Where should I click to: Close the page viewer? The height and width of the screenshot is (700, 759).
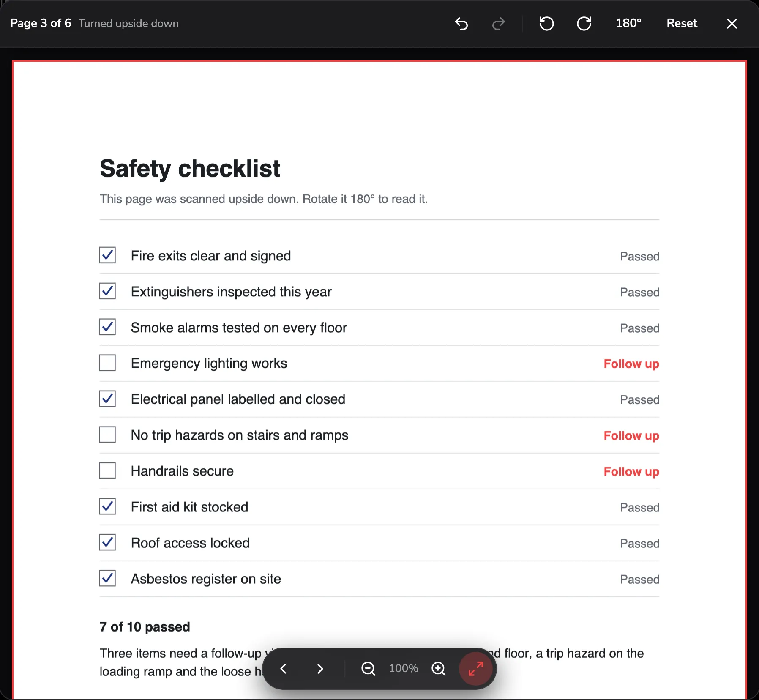pyautogui.click(x=732, y=24)
